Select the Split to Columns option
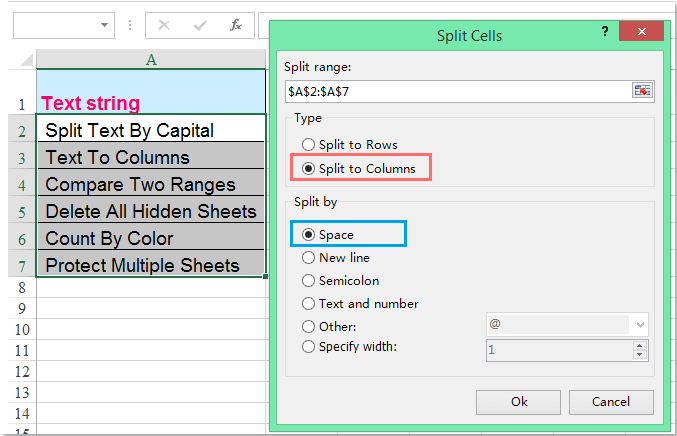This screenshot has height=436, width=677. (308, 167)
